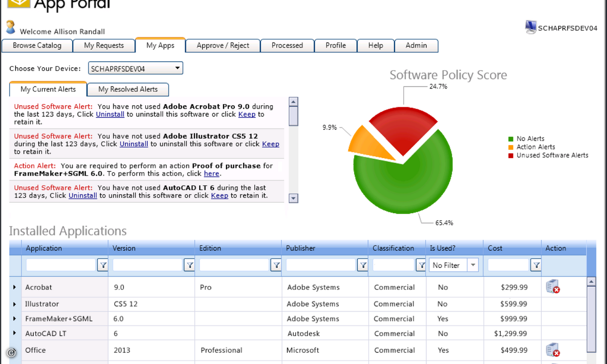This screenshot has width=607, height=364.
Task: Click the Edition filter text field
Action: 234,265
